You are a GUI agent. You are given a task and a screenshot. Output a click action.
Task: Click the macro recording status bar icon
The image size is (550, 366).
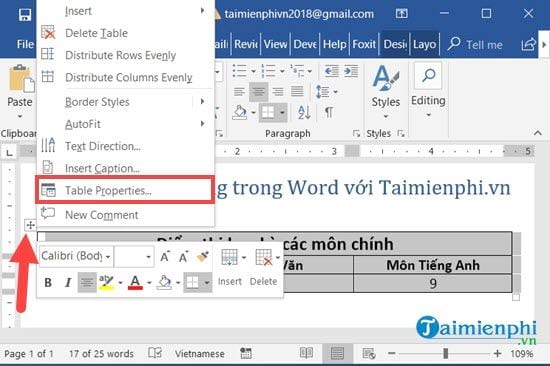click(246, 353)
